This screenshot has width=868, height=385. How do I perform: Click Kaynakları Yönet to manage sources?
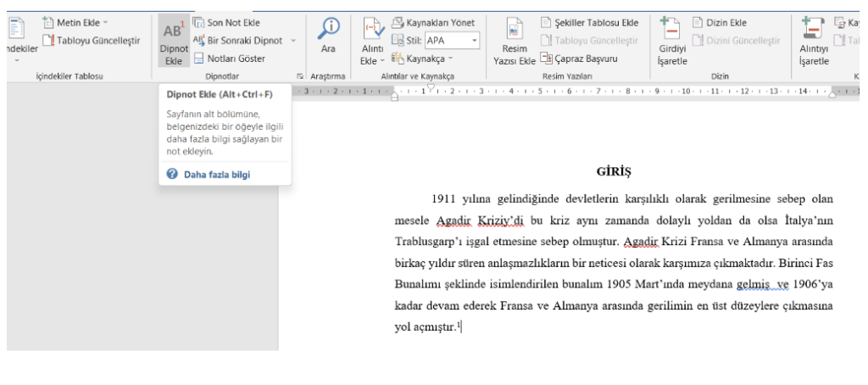click(438, 22)
